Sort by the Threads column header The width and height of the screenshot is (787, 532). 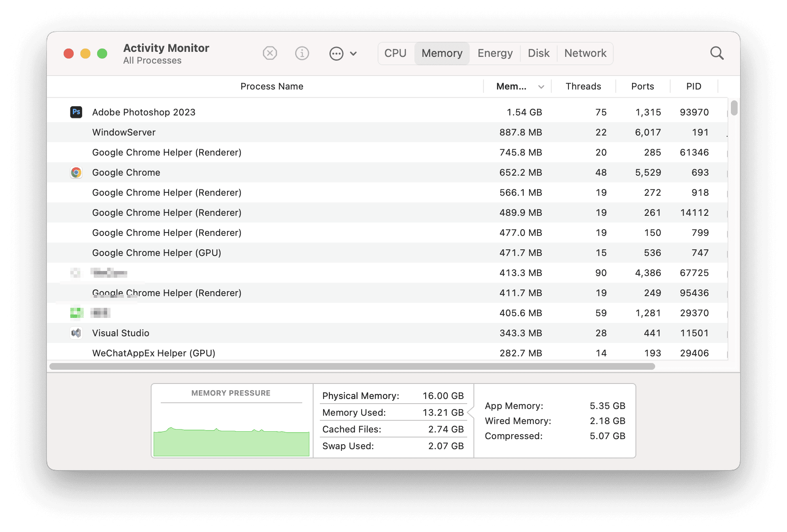click(583, 86)
